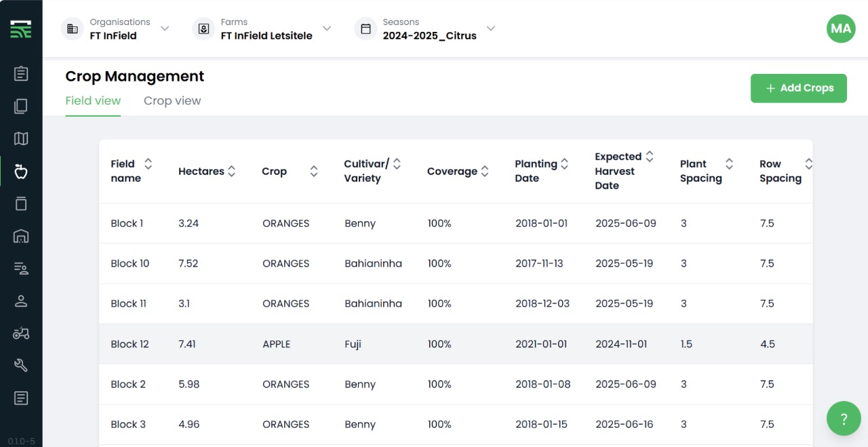Sort by Expected Harvest Date column
Viewport: 868px width, 447px height.
(649, 157)
